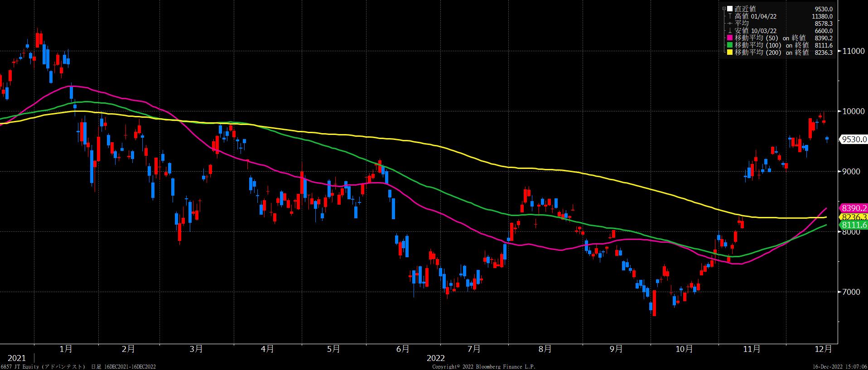Collapse the legend tree box
The height and width of the screenshot is (370, 868).
[x=724, y=9]
